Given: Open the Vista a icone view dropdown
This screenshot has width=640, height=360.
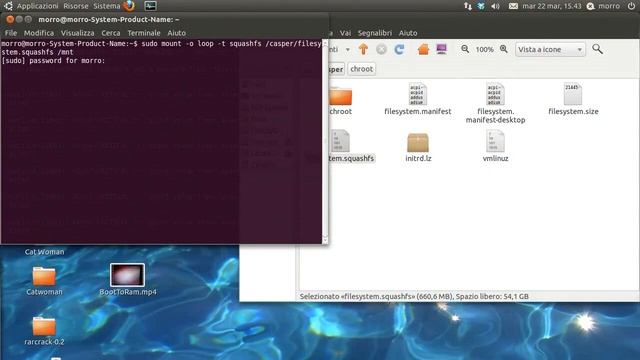Looking at the screenshot, I should pos(550,49).
